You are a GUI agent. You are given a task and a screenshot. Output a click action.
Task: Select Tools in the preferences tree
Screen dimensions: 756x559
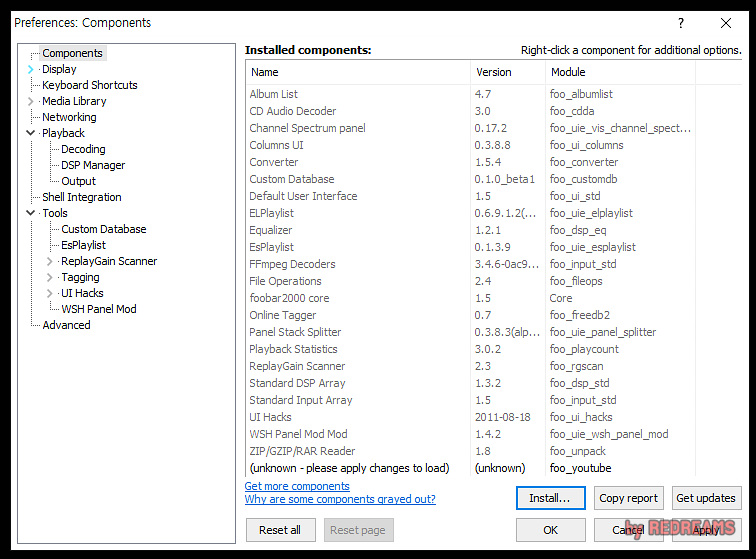[54, 213]
